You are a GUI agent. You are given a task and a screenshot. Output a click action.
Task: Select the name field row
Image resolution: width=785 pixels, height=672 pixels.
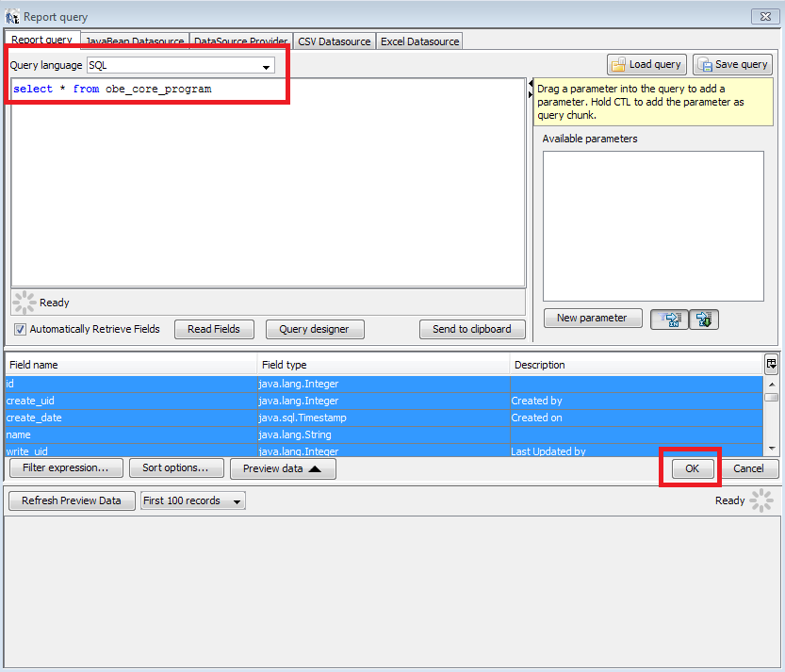tap(132, 434)
